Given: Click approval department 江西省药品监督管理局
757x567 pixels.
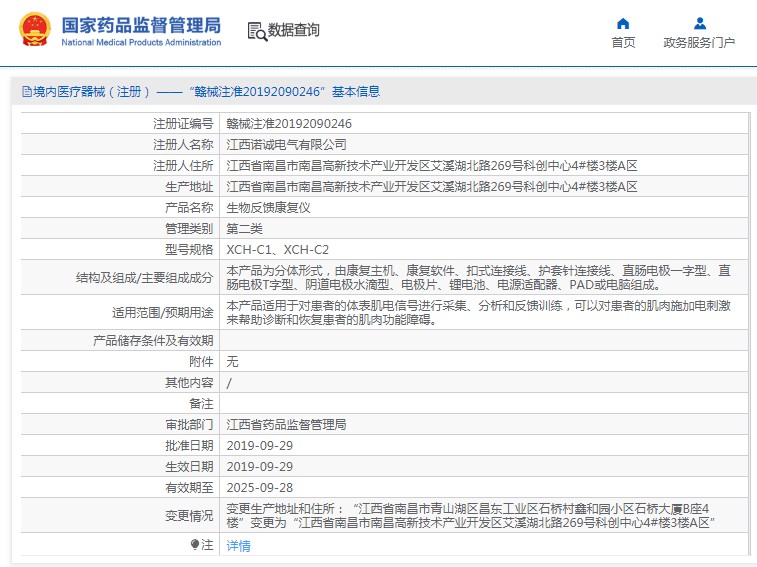Looking at the screenshot, I should click(286, 424).
